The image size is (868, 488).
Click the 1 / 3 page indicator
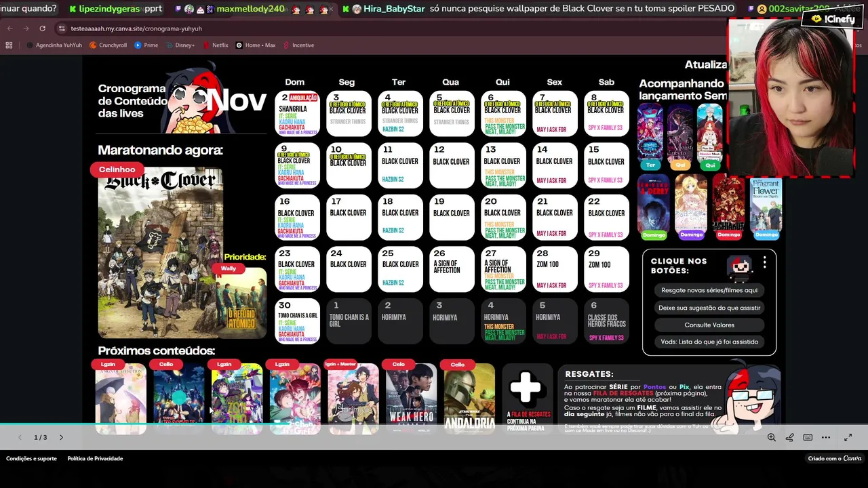(41, 437)
